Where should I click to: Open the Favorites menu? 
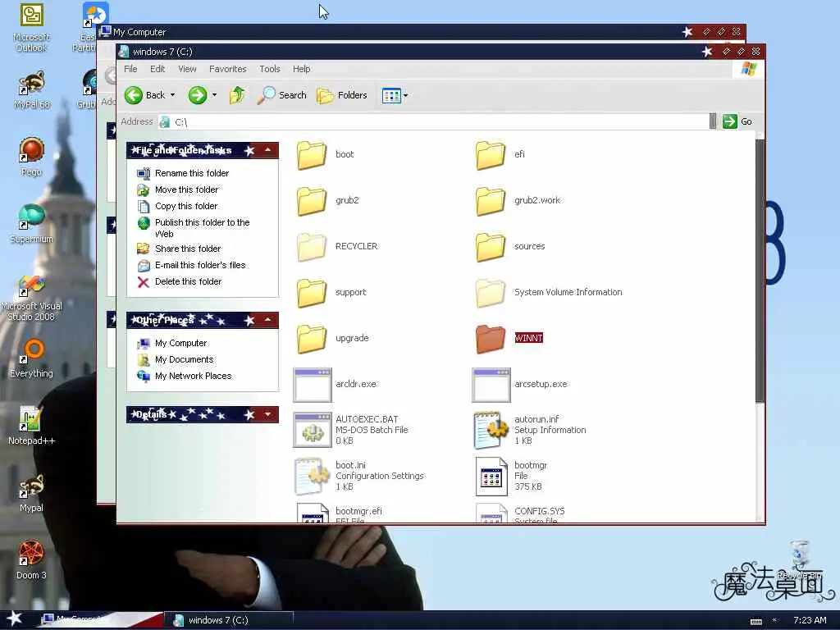(228, 69)
